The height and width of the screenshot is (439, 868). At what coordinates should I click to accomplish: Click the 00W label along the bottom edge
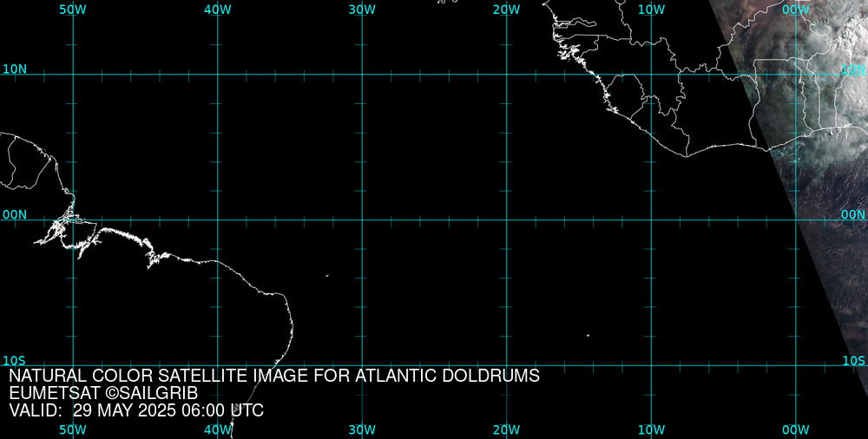point(796,430)
